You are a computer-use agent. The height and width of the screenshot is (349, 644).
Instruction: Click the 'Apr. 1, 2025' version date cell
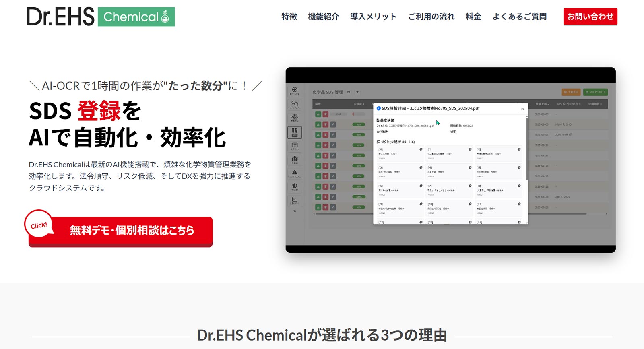click(x=563, y=197)
